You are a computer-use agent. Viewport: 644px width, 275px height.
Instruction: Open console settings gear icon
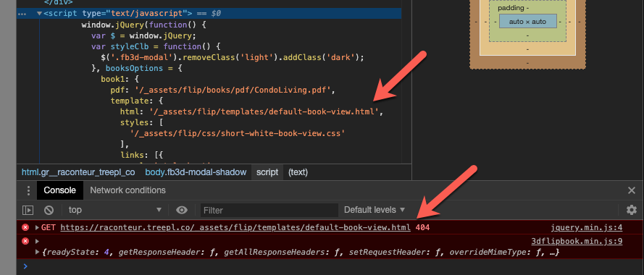pos(631,210)
